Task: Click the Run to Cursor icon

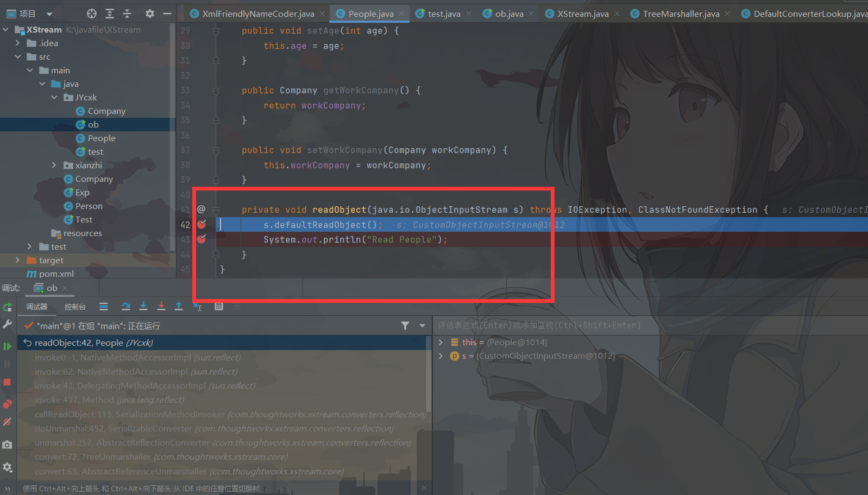Action: pos(197,307)
